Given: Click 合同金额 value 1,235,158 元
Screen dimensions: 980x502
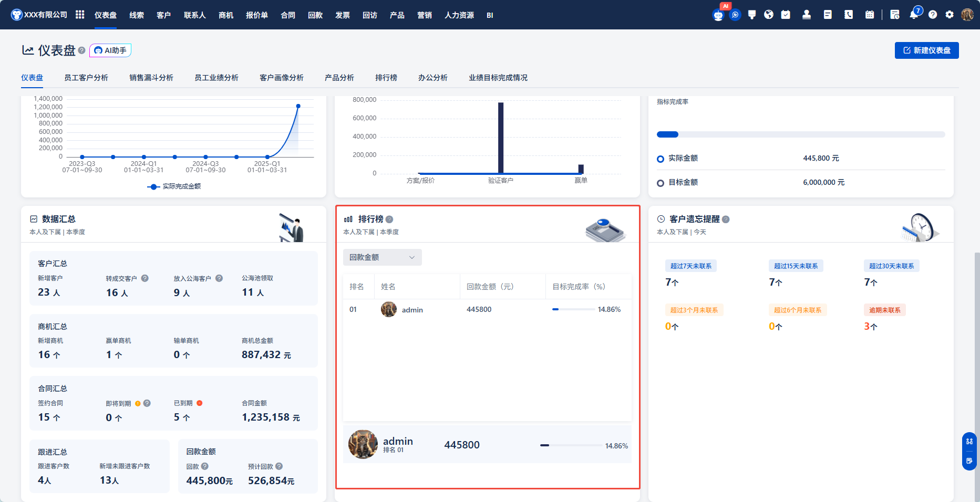Looking at the screenshot, I should click(271, 417).
